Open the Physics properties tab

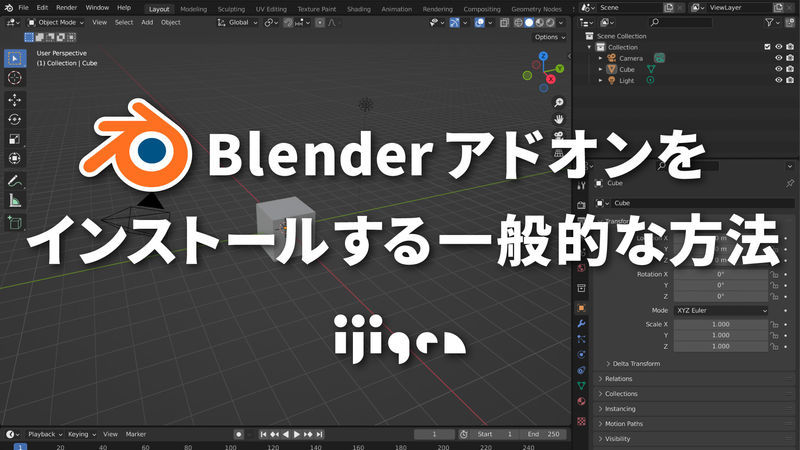581,355
